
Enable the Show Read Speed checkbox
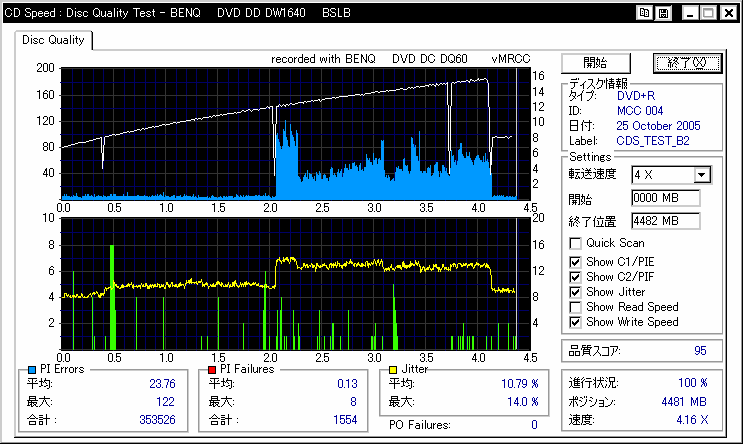[575, 307]
